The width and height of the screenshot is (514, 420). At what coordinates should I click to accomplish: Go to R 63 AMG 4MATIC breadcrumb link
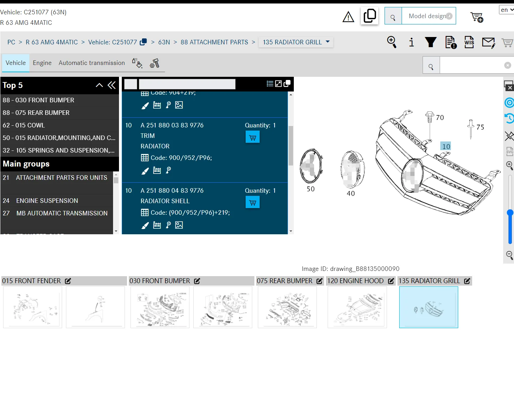pyautogui.click(x=52, y=42)
